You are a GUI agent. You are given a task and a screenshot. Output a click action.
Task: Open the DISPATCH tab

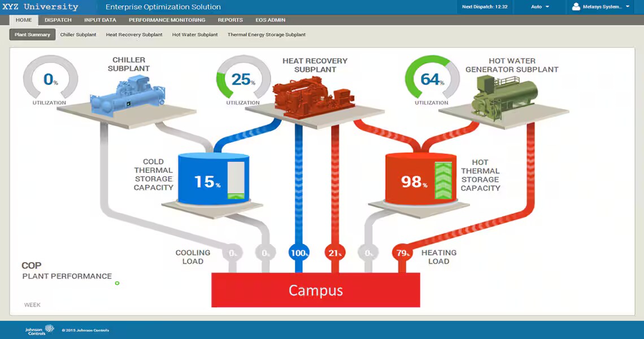click(x=58, y=20)
